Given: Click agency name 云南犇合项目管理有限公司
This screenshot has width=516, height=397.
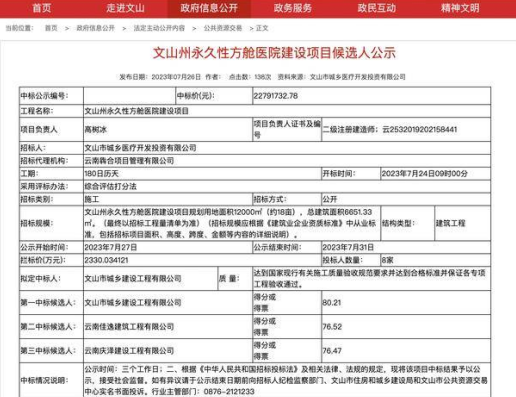Looking at the screenshot, I should 129,161.
